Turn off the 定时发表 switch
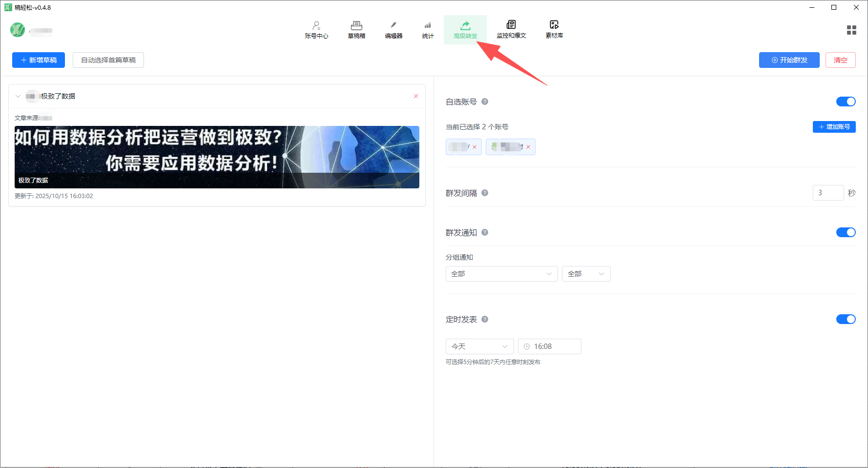Screen dimensions: 868x468 (846, 319)
